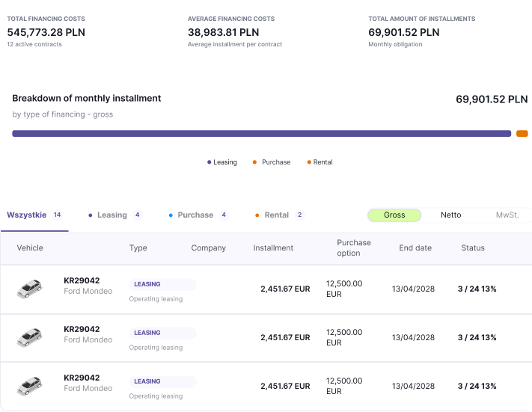This screenshot has height=412, width=532.
Task: Click the car thumbnail in second row
Action: [29, 337]
